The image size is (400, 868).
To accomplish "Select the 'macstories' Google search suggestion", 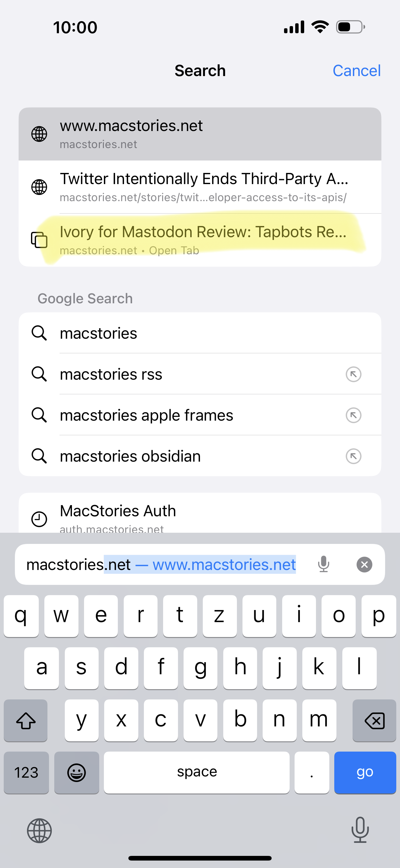I will (x=200, y=333).
